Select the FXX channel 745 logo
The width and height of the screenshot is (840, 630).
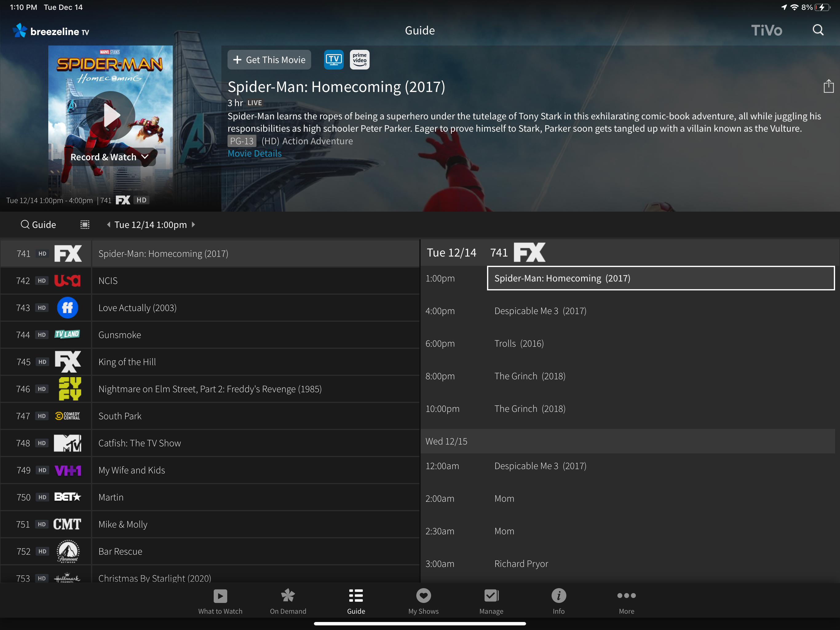coord(68,362)
